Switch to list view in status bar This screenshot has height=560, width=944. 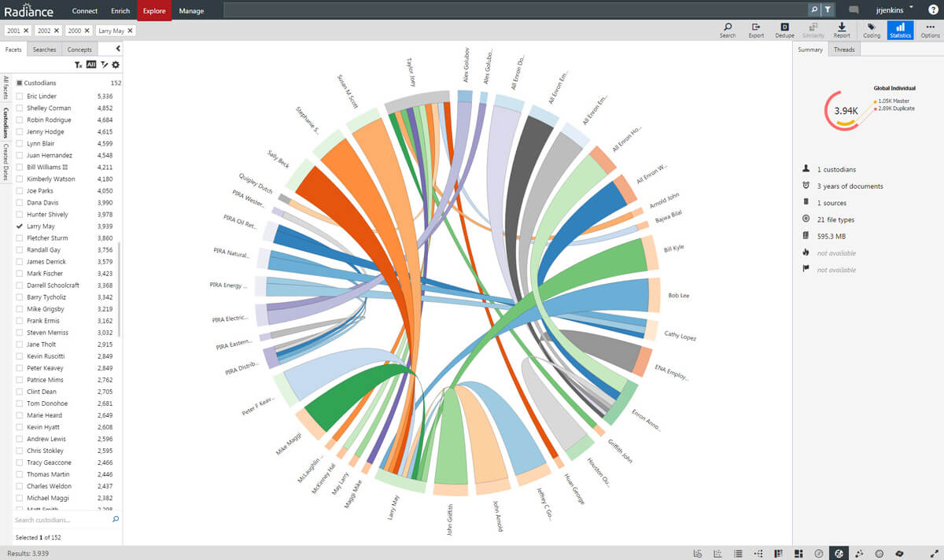[x=738, y=553]
